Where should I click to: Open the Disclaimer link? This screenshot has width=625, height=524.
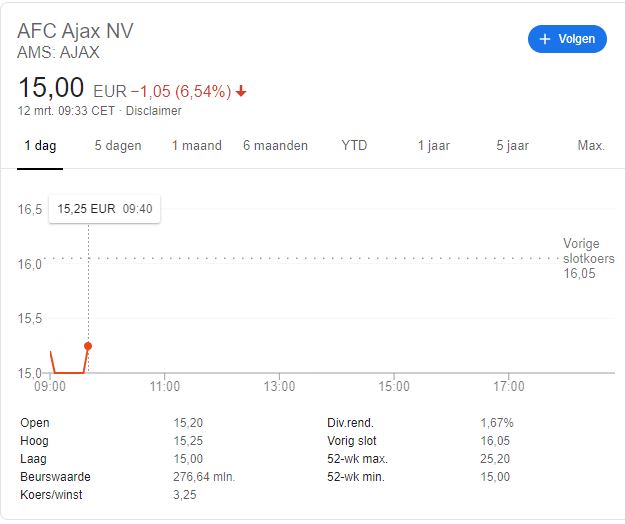(153, 111)
